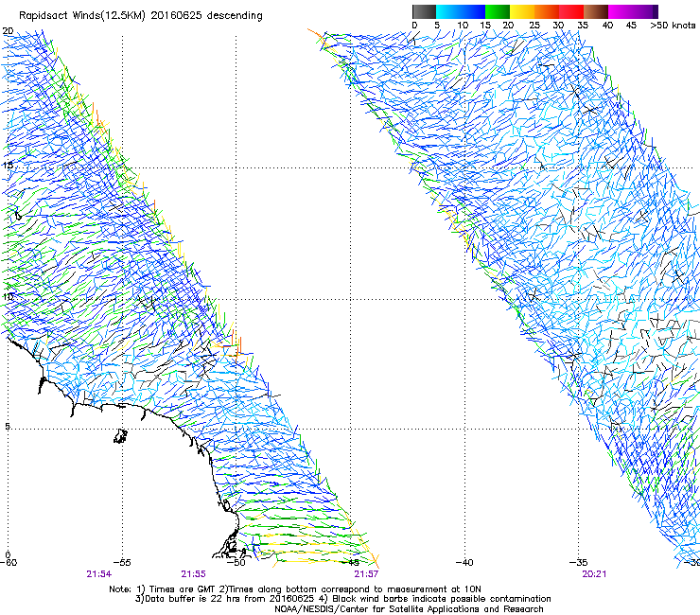Click the '45' label under the color bar

(631, 26)
